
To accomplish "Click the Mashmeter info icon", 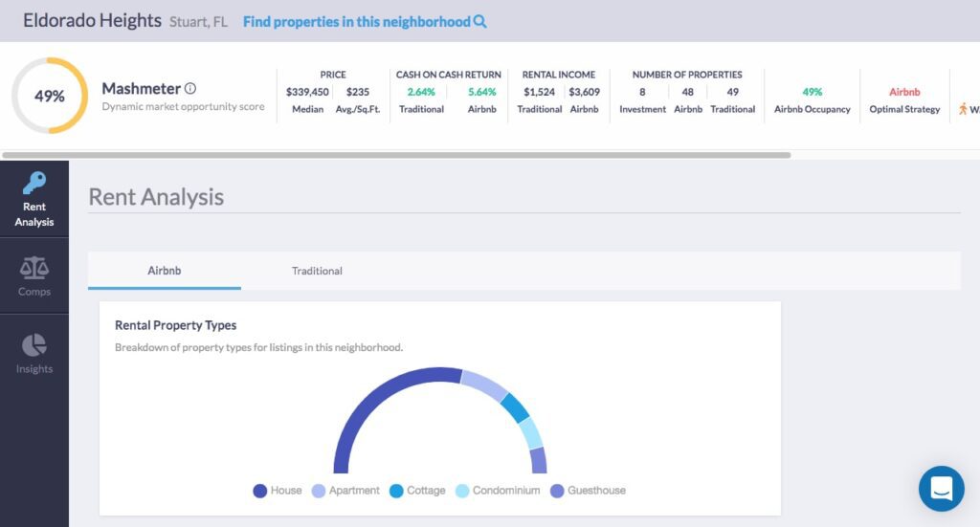I will [x=190, y=89].
